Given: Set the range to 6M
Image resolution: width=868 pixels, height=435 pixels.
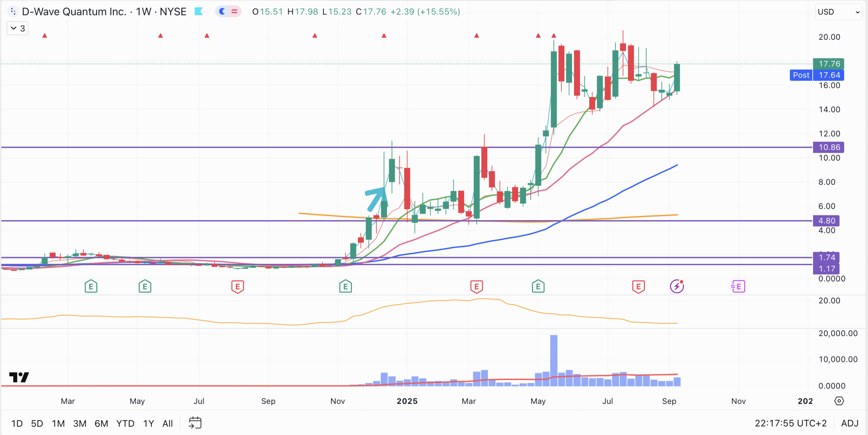Looking at the screenshot, I should click(101, 423).
